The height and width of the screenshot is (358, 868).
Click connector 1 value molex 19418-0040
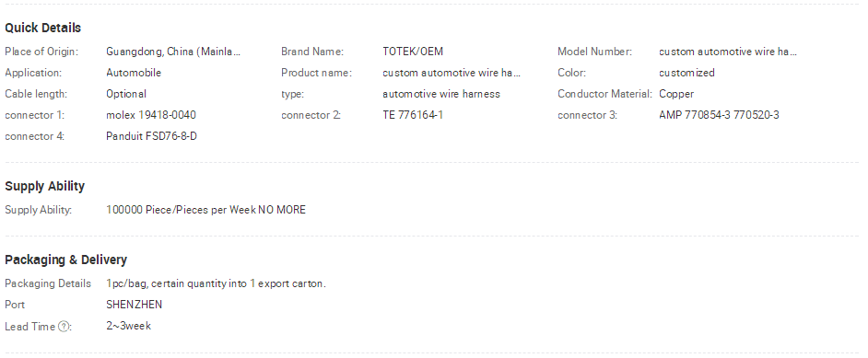(151, 115)
